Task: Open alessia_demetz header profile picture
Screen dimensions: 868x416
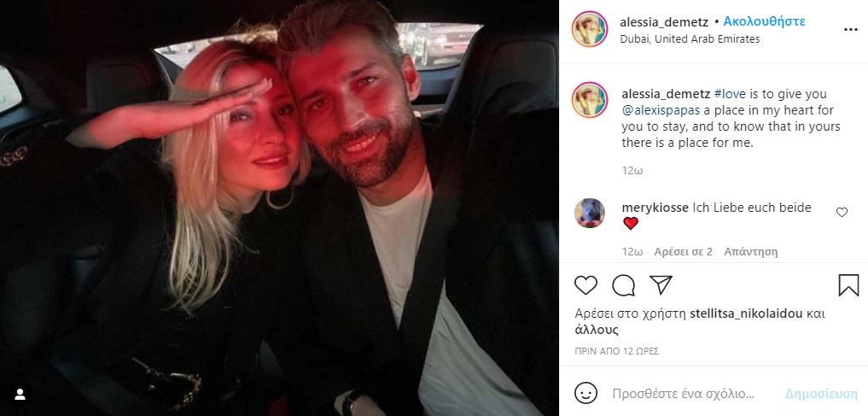Action: click(x=589, y=29)
